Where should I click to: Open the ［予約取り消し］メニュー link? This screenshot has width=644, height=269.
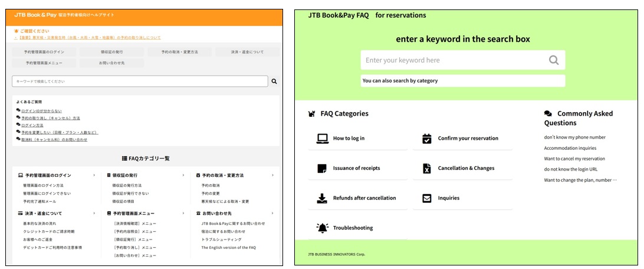134,248
